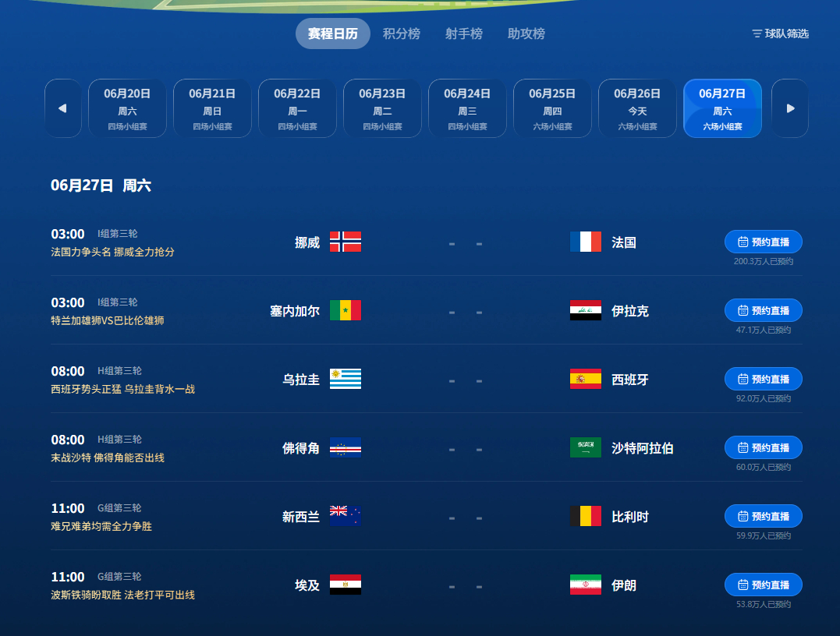The image size is (840, 636).
Task: Reserve live stream for 挪威 vs 法国
Action: pyautogui.click(x=764, y=242)
